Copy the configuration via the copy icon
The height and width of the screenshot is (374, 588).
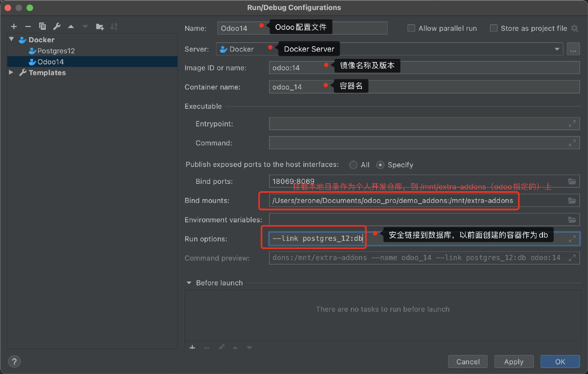point(42,26)
